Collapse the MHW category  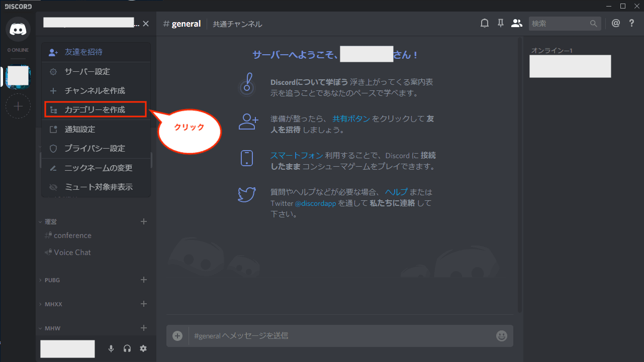(49, 328)
